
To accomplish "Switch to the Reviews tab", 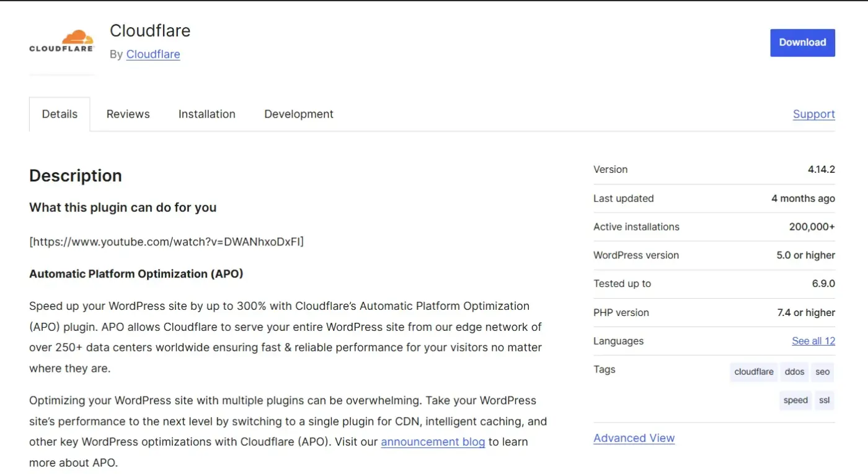I will click(128, 114).
